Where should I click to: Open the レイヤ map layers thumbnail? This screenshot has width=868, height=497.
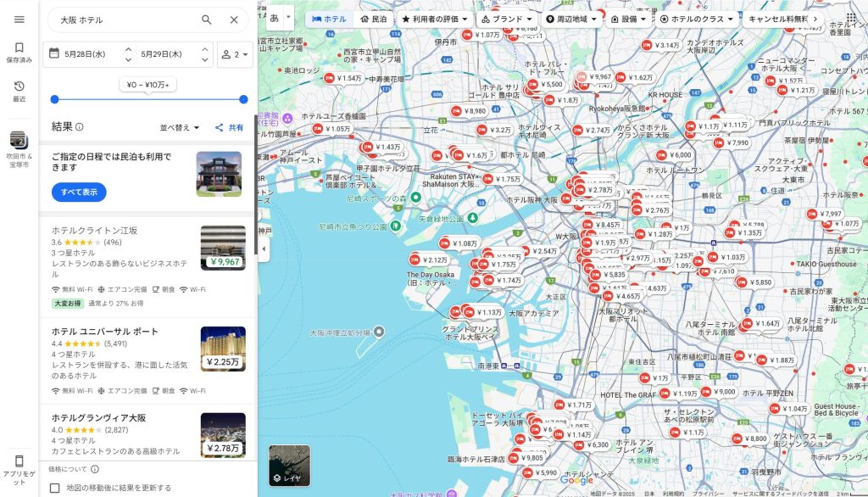pos(290,466)
